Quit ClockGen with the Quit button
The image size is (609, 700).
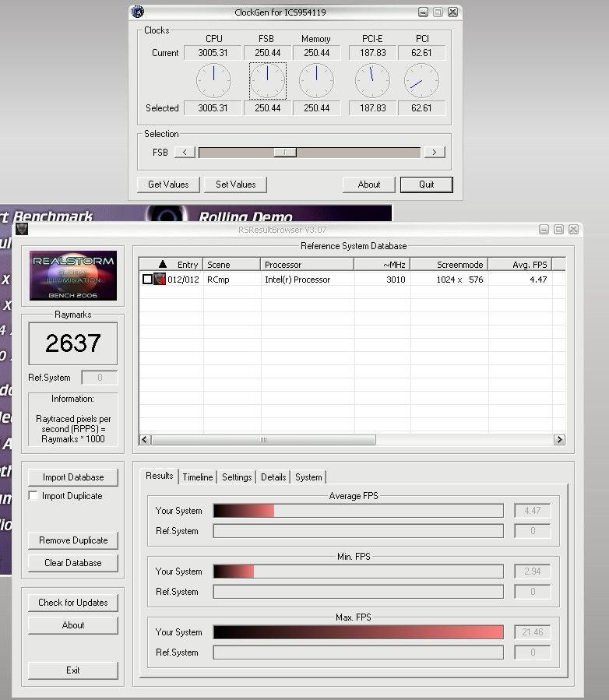pos(427,185)
